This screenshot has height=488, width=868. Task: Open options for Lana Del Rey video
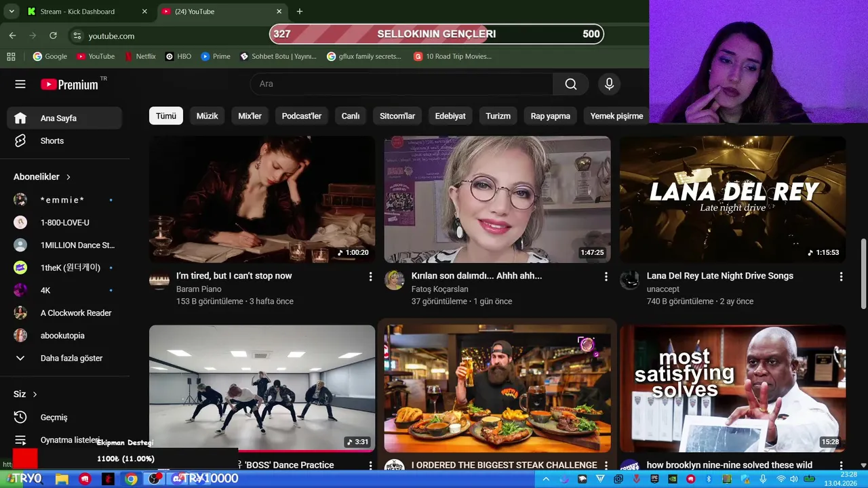(x=841, y=277)
